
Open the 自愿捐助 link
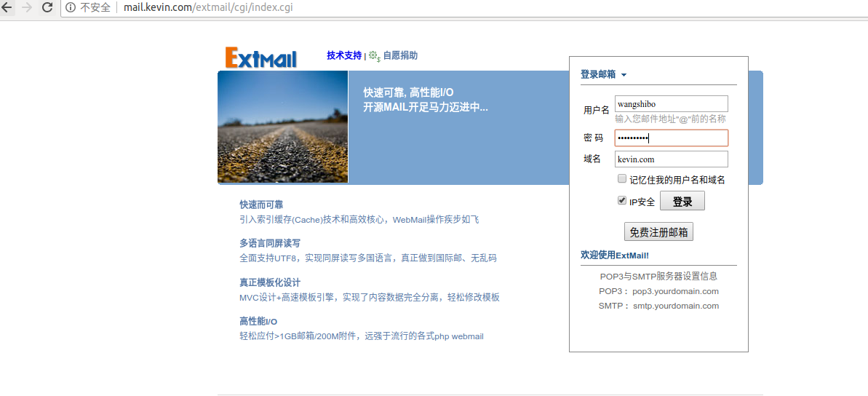(x=400, y=55)
